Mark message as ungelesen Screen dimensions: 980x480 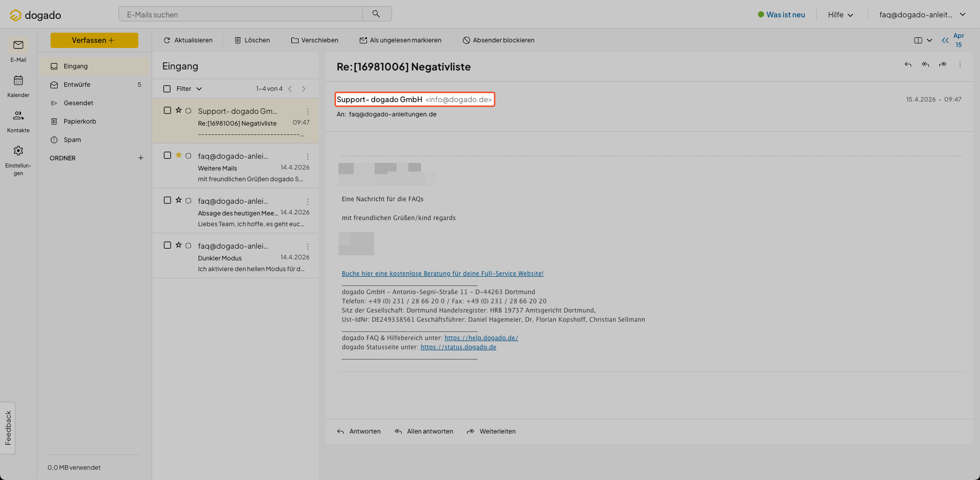[x=400, y=40]
